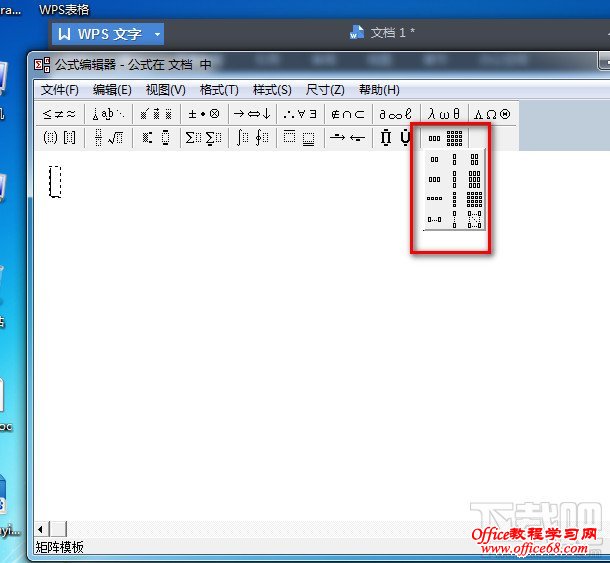Viewport: 610px width, 563px height.
Task: Choose the 4x4 matrix template
Action: pyautogui.click(x=474, y=199)
